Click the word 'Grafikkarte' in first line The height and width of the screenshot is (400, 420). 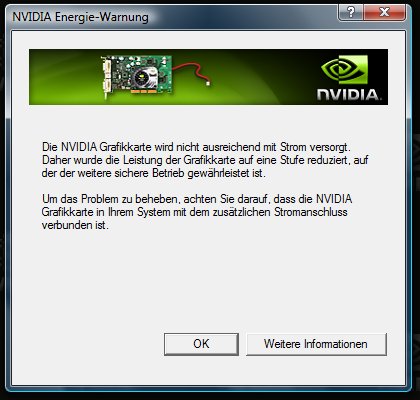(x=126, y=147)
